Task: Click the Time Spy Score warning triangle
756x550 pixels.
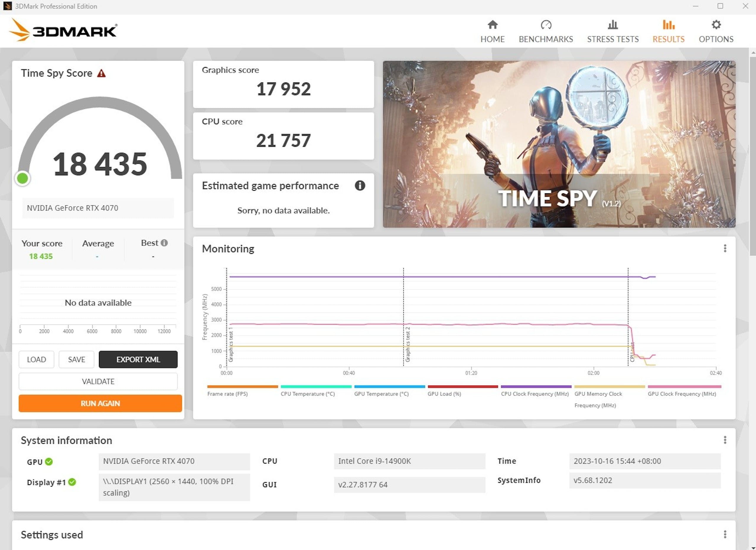Action: 101,73
